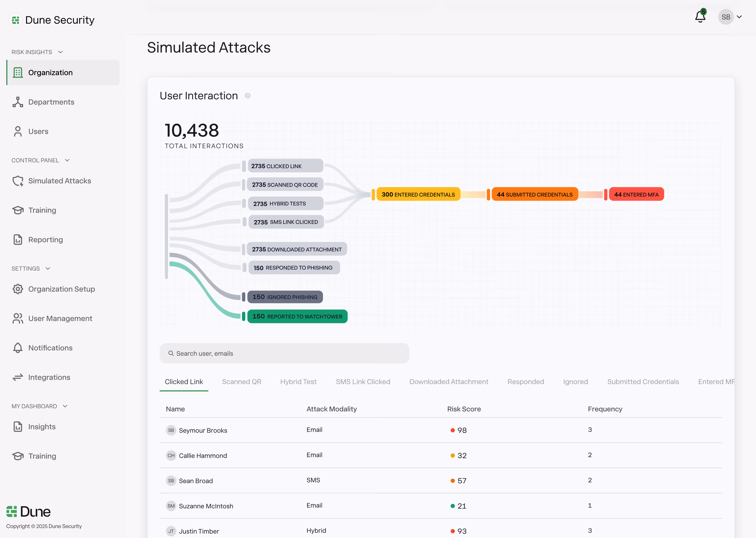Viewport: 756px width, 538px height.
Task: Click the User Management people icon
Action: 18,318
